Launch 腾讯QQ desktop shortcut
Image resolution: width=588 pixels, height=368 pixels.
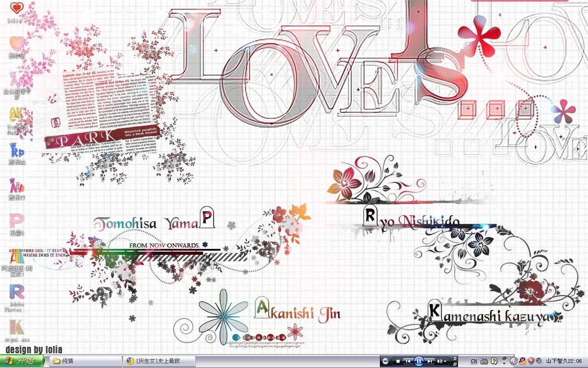(17, 150)
